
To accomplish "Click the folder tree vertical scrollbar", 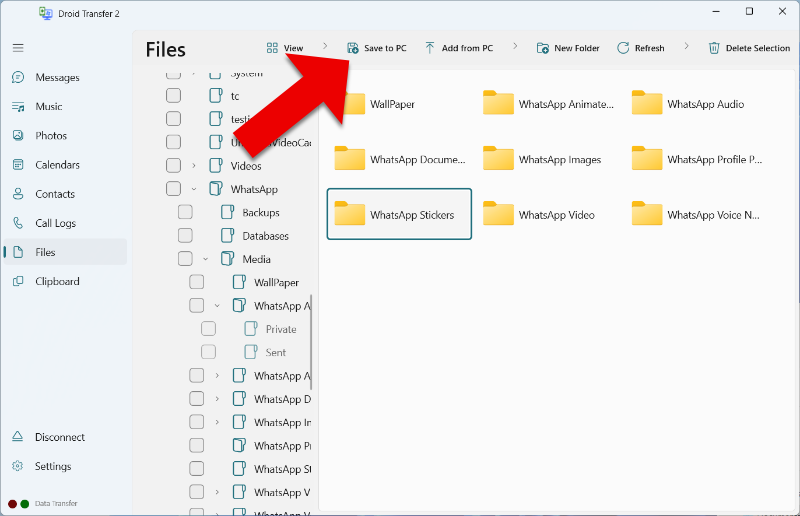I will tap(311, 341).
